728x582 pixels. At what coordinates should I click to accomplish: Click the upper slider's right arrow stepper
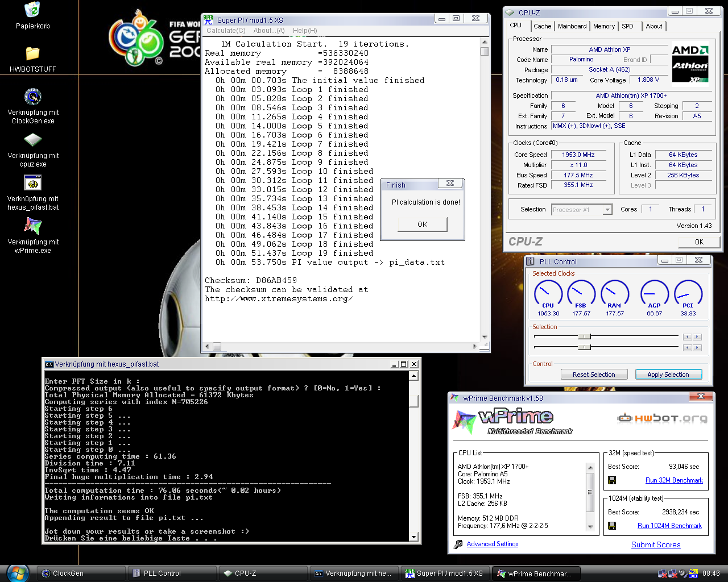697,336
